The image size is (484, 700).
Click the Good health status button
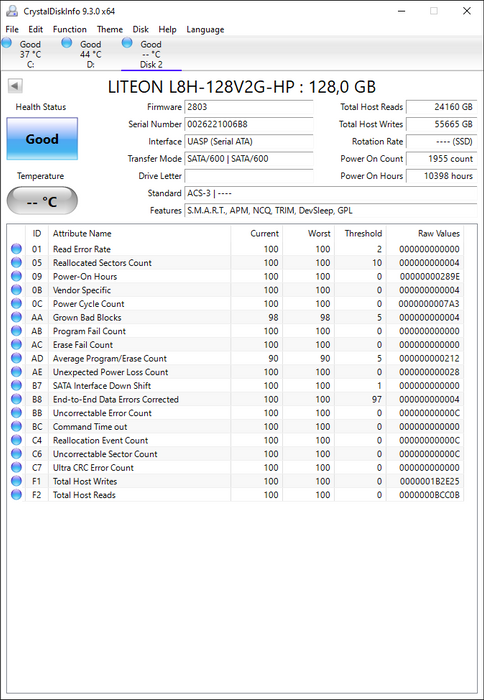42,139
